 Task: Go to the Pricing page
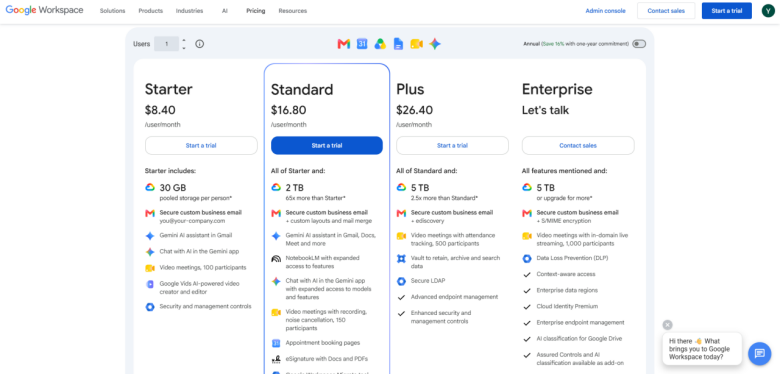(x=256, y=11)
